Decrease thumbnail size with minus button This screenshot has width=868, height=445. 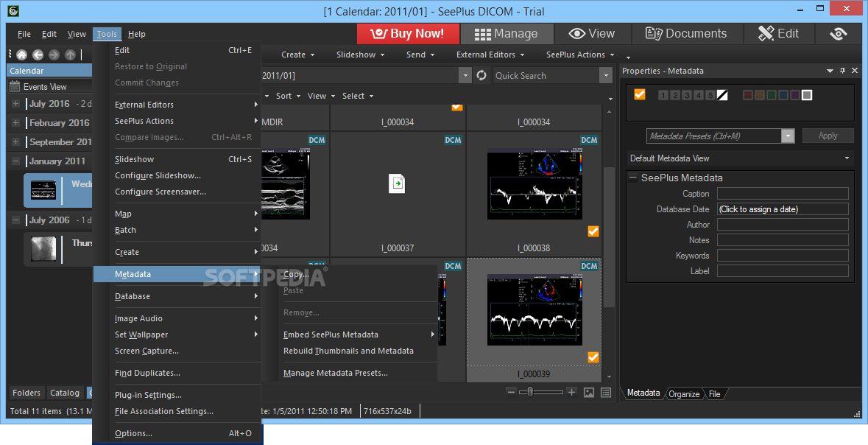pyautogui.click(x=511, y=393)
